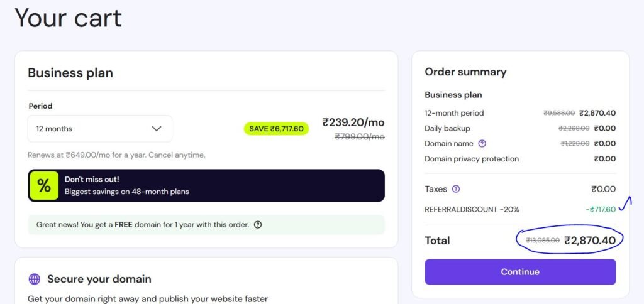
Task: Click the hand-drawn blue checkmark annotation
Action: click(625, 204)
